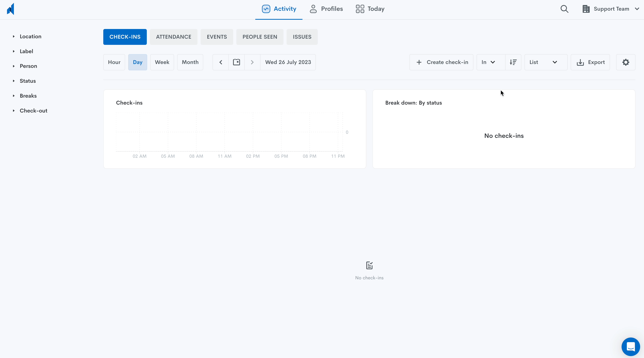Go to previous day arrow
The width and height of the screenshot is (644, 358).
[x=221, y=62]
